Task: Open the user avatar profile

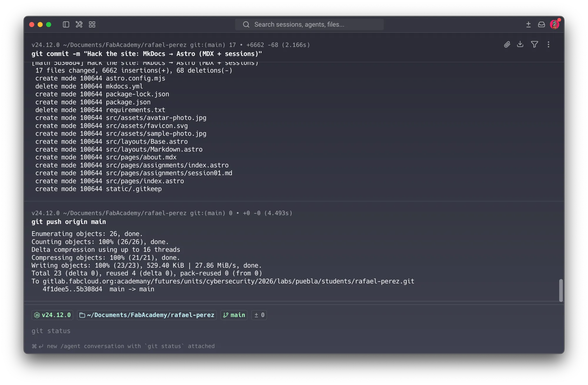Action: (x=554, y=24)
